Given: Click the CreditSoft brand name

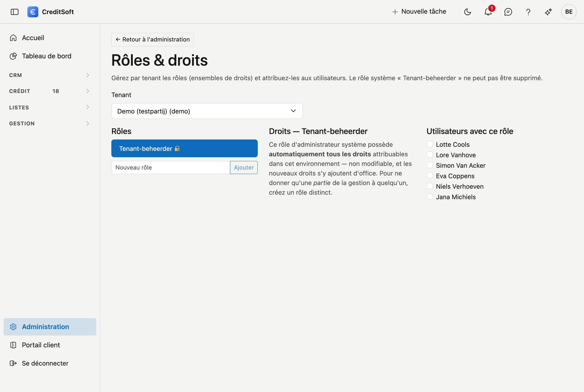Looking at the screenshot, I should tap(58, 12).
